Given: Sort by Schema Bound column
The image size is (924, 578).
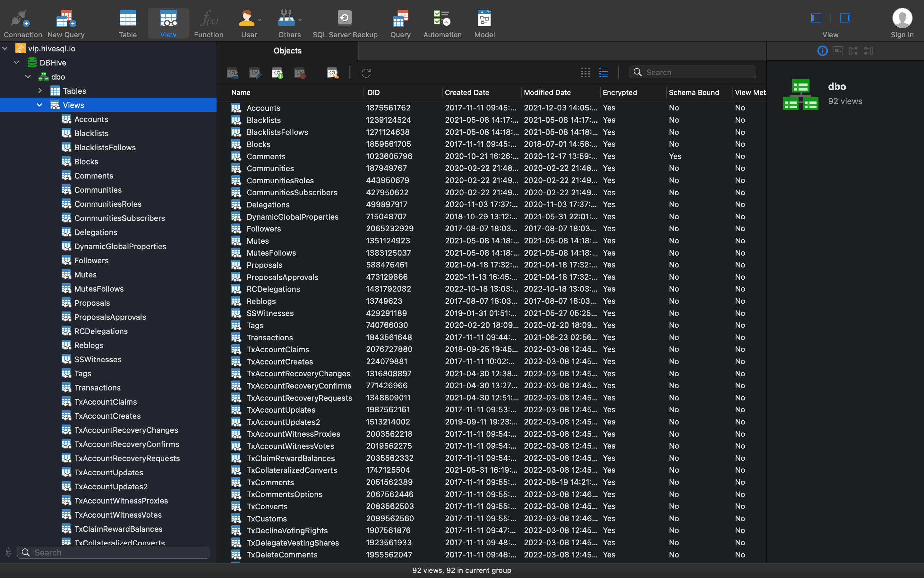Looking at the screenshot, I should click(x=694, y=92).
